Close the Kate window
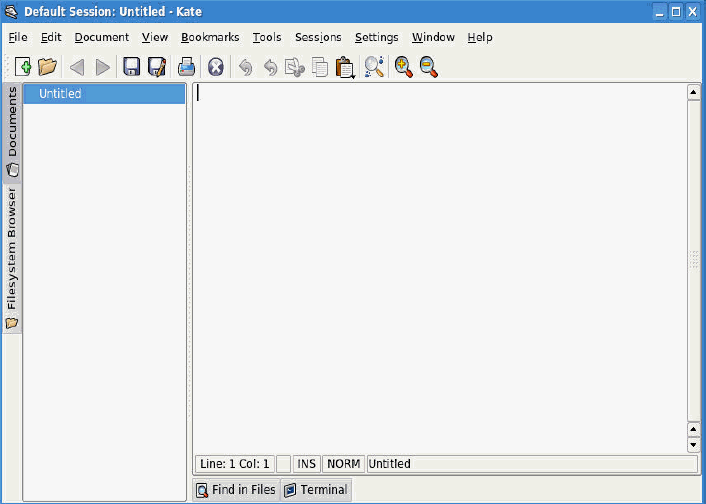The image size is (706, 504). coord(692,11)
